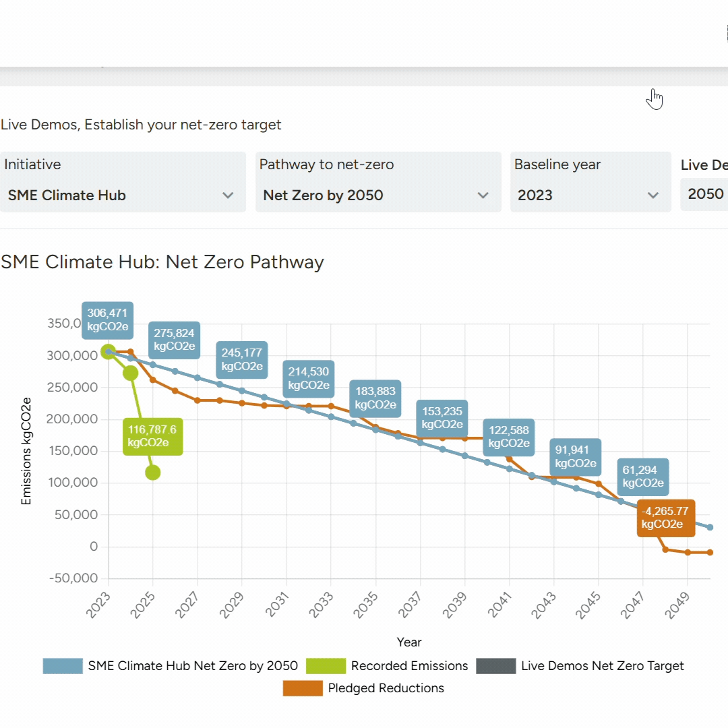
Task: Click the orange -4,265.77 kgCO2e label
Action: [x=666, y=518]
